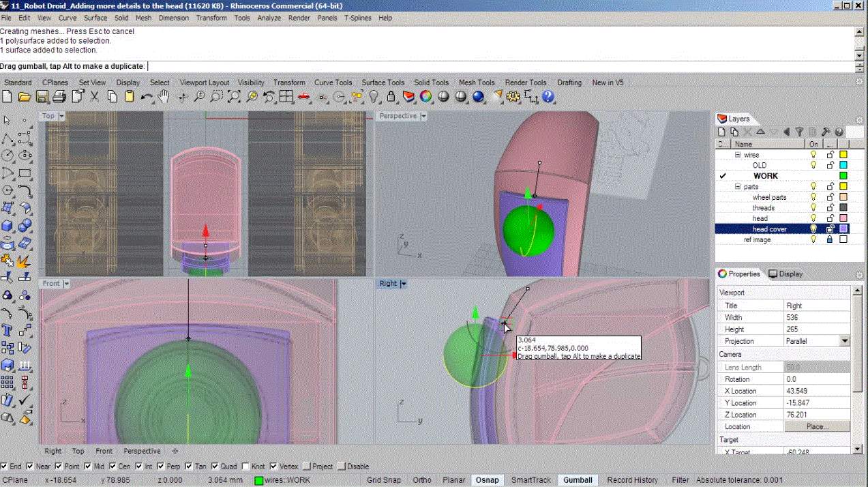Screen dimensions: 868x487
Task: Click the blue Help question mark icon
Action: pos(549,97)
